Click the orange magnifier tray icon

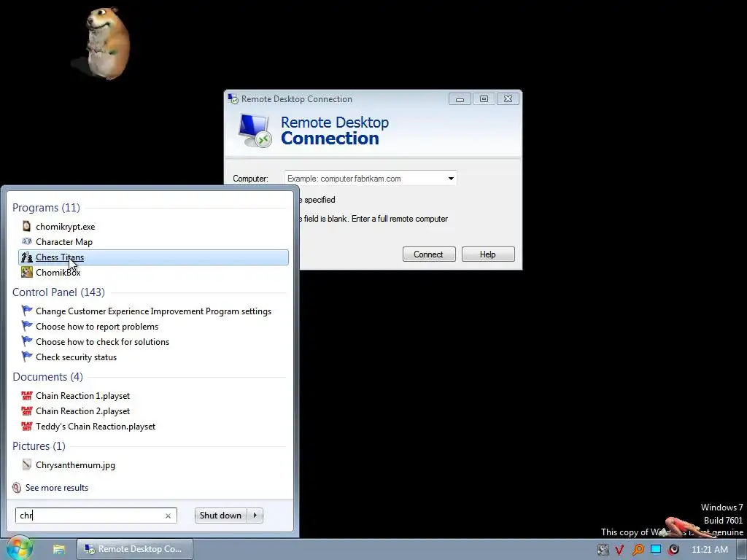click(638, 550)
